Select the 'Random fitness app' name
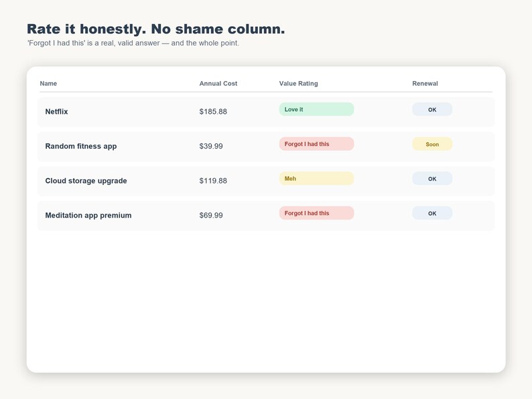Screen dimensions: 532x399 click(81, 146)
